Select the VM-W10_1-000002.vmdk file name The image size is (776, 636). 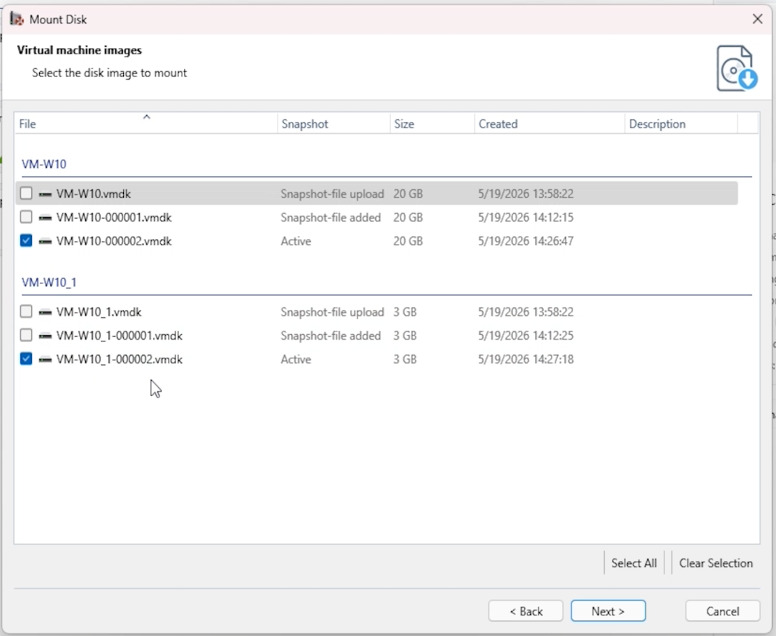pos(119,359)
